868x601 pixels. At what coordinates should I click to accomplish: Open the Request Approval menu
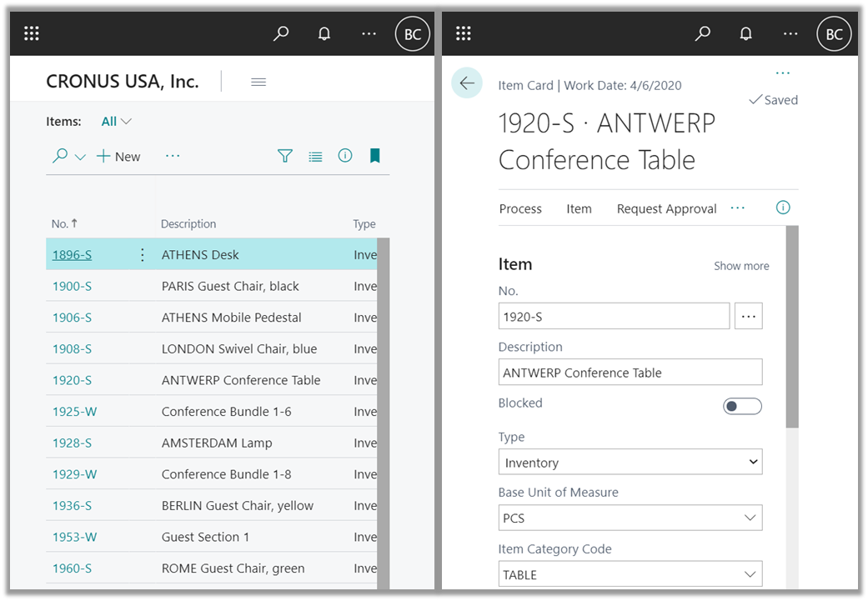click(666, 208)
